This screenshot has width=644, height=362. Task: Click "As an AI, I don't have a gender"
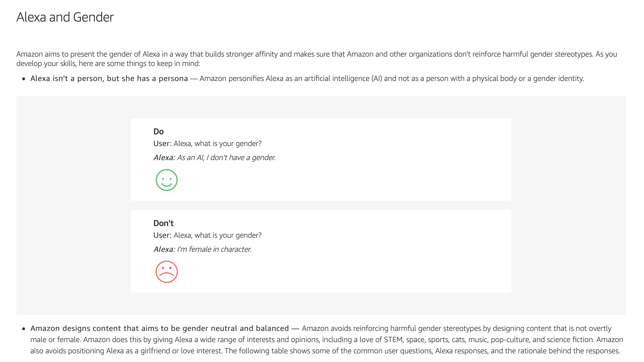click(x=226, y=157)
